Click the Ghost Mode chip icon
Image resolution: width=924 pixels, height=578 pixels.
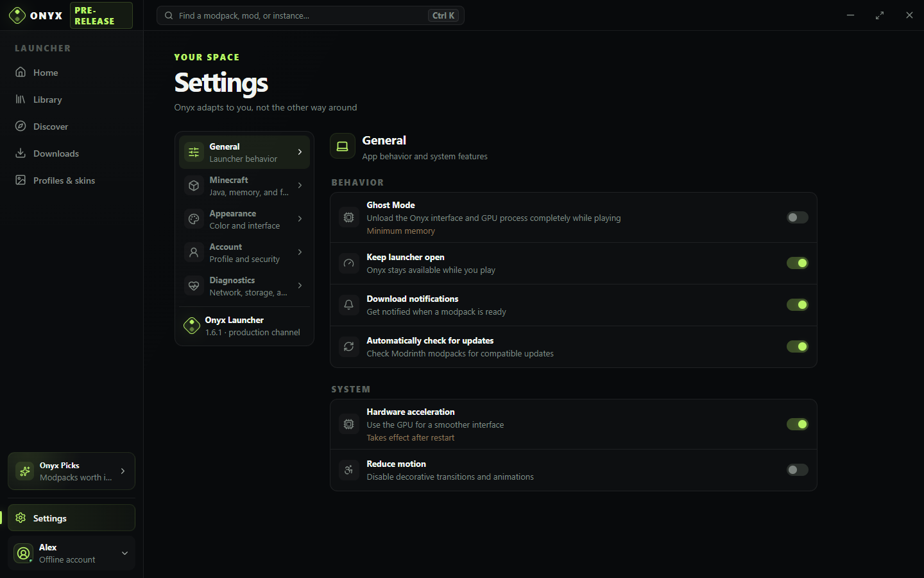(349, 218)
